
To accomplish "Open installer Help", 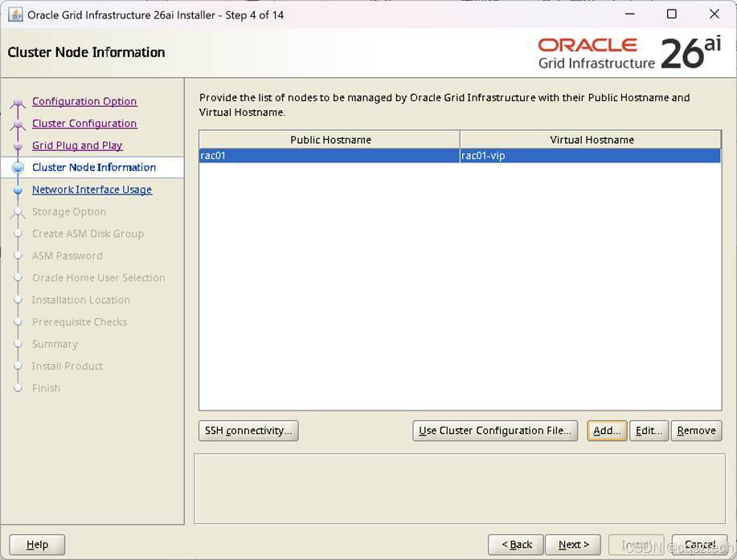I will click(x=37, y=545).
